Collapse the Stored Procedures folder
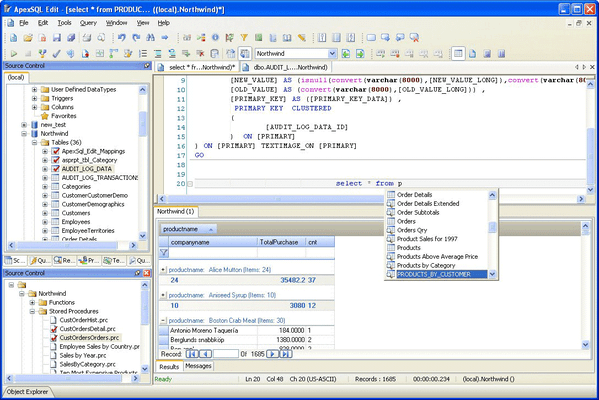The height and width of the screenshot is (400, 599). point(32,311)
